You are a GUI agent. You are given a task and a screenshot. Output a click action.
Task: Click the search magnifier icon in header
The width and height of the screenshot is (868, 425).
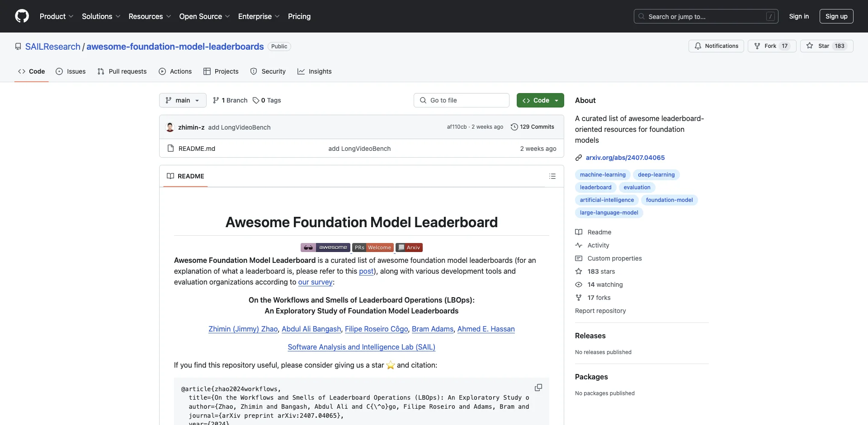[x=641, y=16]
